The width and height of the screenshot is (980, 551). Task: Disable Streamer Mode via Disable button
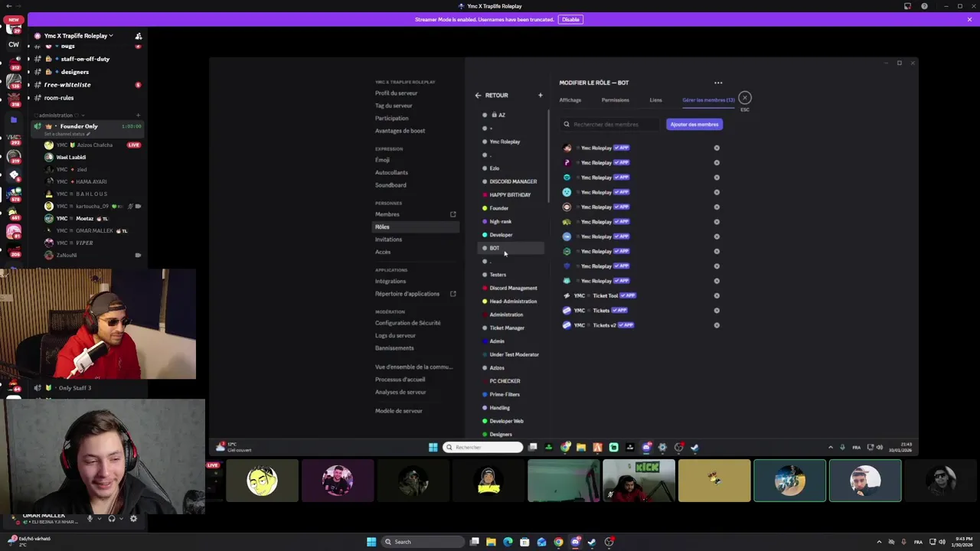tap(570, 19)
